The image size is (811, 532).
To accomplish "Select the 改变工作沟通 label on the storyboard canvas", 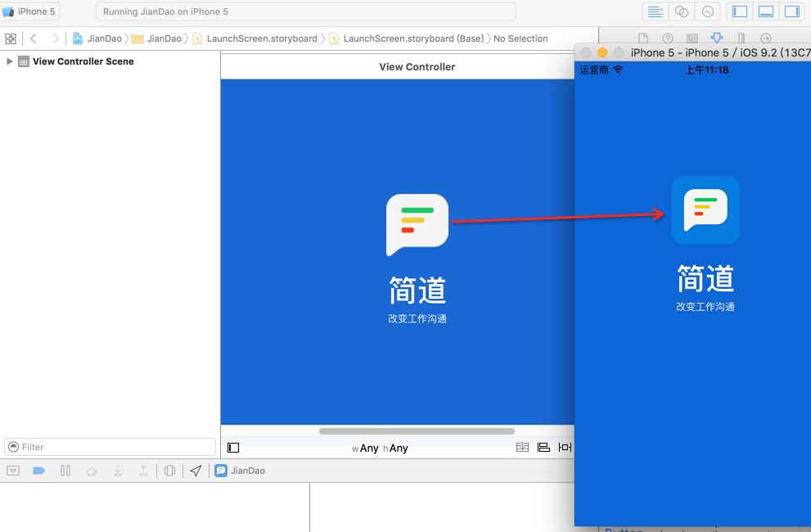I will pyautogui.click(x=417, y=318).
